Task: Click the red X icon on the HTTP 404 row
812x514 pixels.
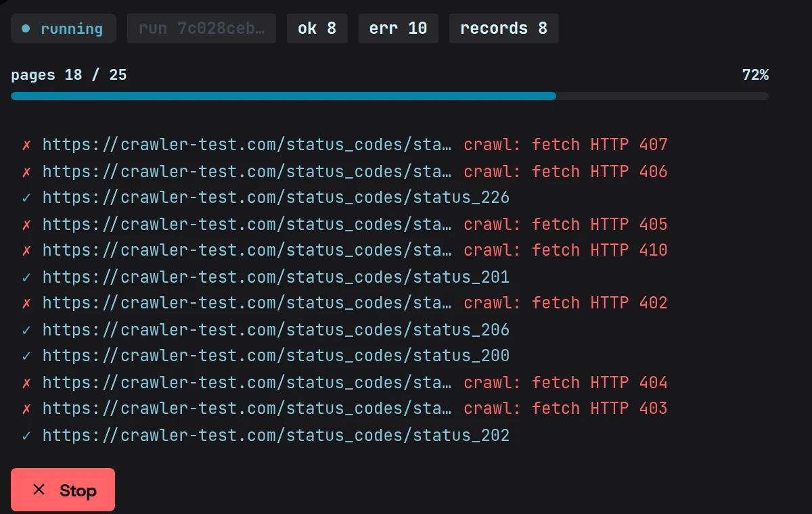Action: [26, 382]
